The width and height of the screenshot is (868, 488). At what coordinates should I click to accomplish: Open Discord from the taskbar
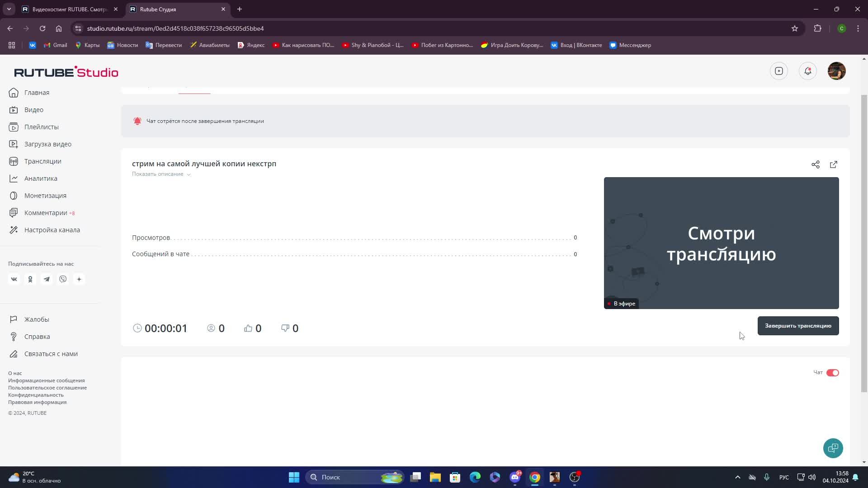(515, 477)
